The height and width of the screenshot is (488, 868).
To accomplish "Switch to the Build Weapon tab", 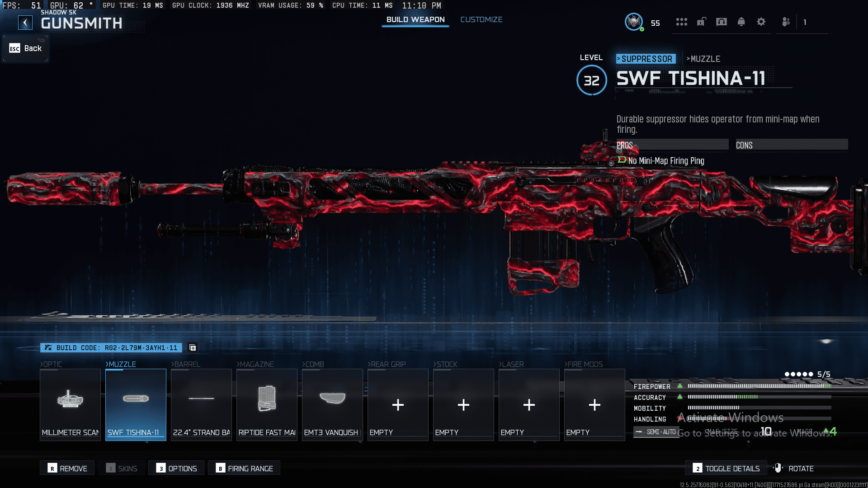I will (415, 19).
